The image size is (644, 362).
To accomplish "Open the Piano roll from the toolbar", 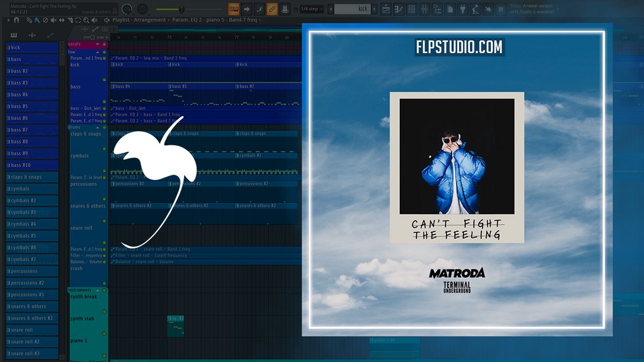I will pos(398,9).
